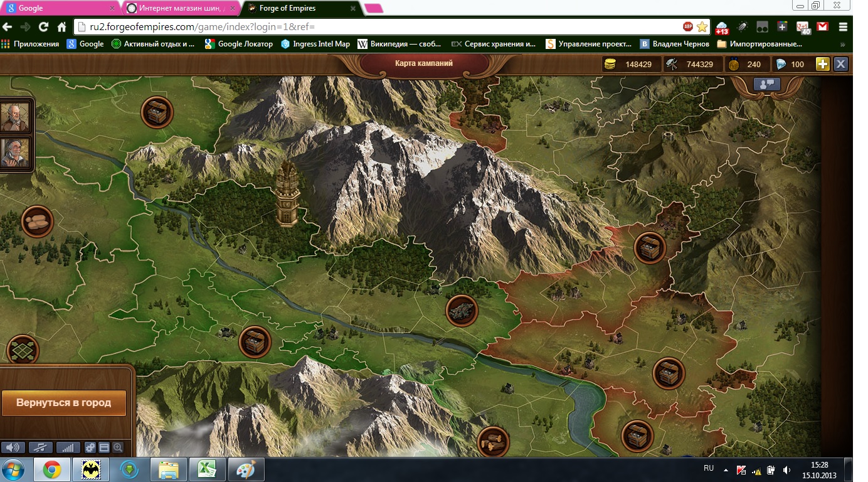This screenshot has width=868, height=482.
Task: Toggle the game music icon
Action: 41,447
